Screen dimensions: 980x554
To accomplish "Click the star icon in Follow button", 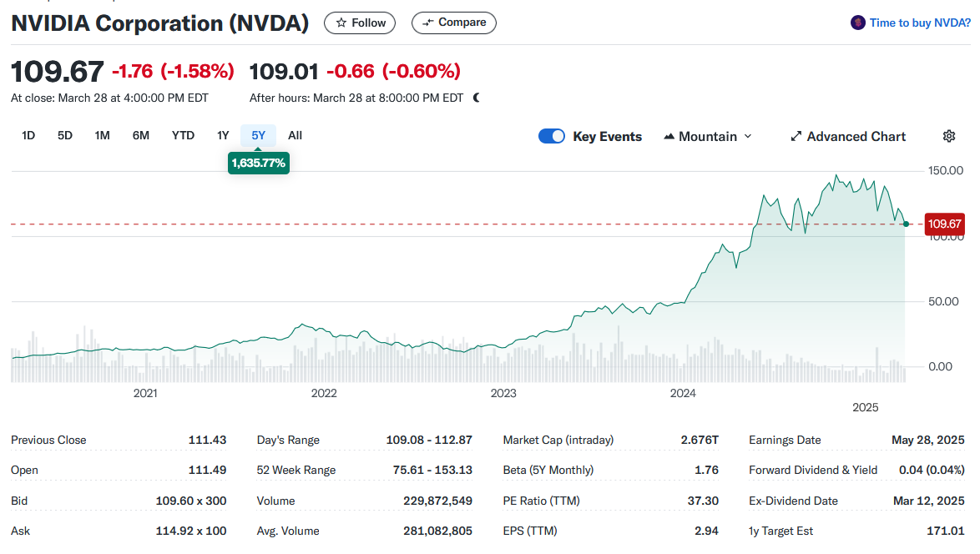I will (341, 23).
